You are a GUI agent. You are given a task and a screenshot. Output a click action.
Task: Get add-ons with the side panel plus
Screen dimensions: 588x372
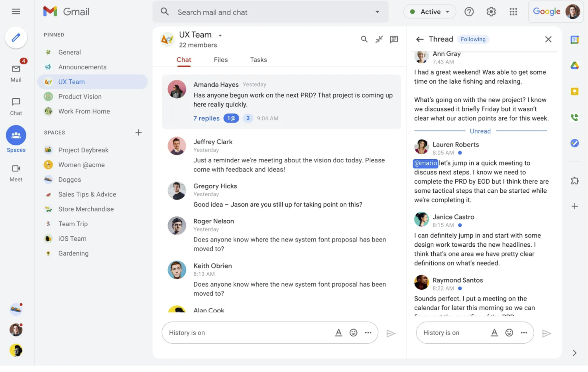(574, 206)
